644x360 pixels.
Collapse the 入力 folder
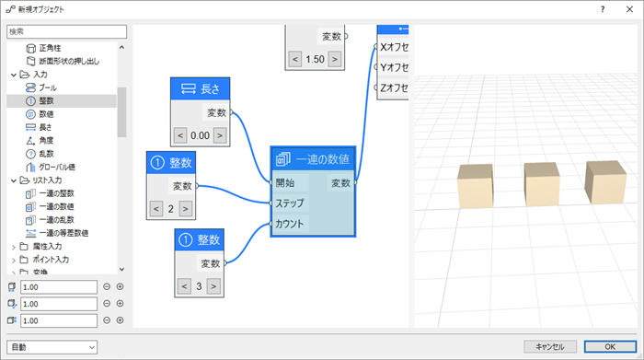click(14, 75)
